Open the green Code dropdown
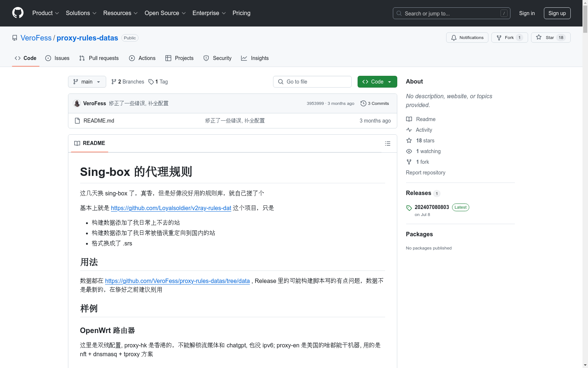Viewport: 588px width, 368px height. 377,82
